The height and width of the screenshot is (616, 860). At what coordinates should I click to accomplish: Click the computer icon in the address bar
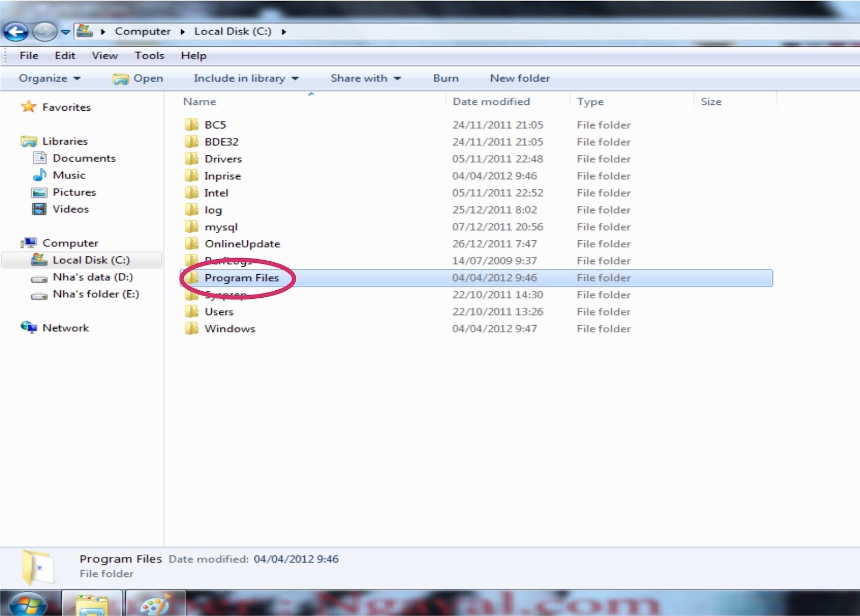[x=84, y=31]
